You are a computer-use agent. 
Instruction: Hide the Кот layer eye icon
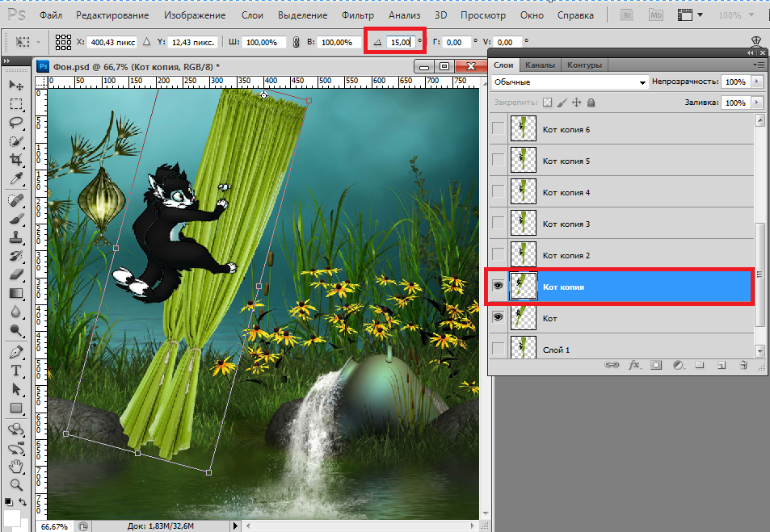(x=499, y=318)
